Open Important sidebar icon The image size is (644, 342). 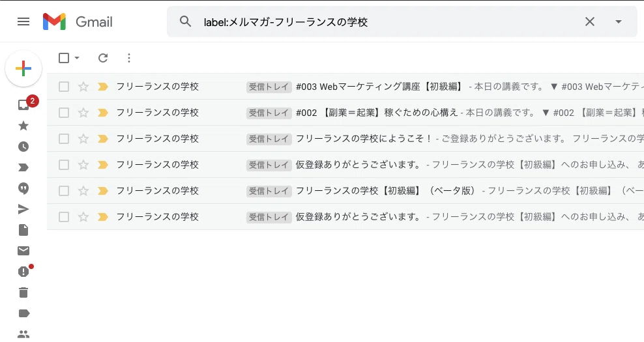click(x=23, y=167)
